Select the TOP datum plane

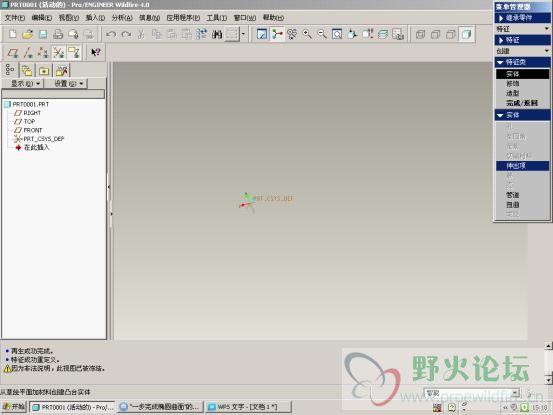click(x=29, y=121)
